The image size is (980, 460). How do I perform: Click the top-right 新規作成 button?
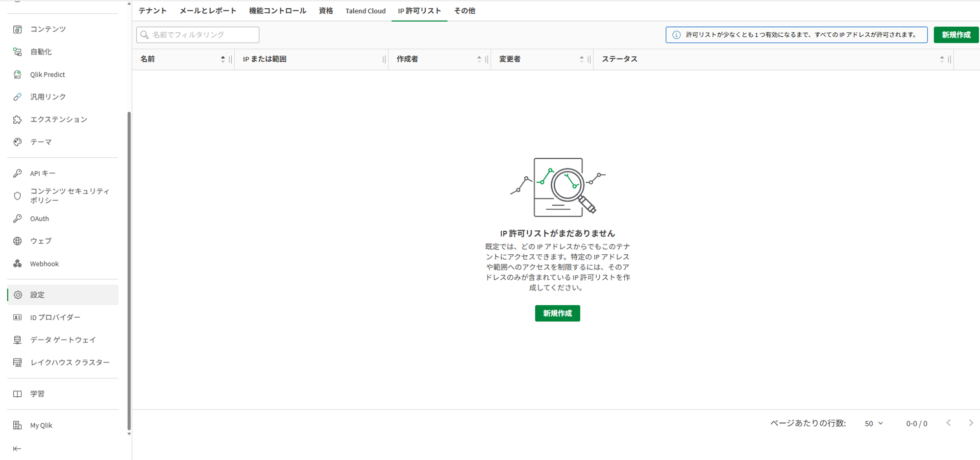[x=955, y=35]
